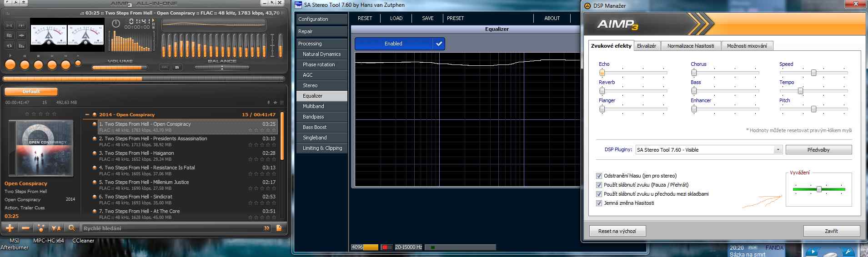868x257 pixels.
Task: Start playback with AIMP play button
Action: tap(10, 65)
